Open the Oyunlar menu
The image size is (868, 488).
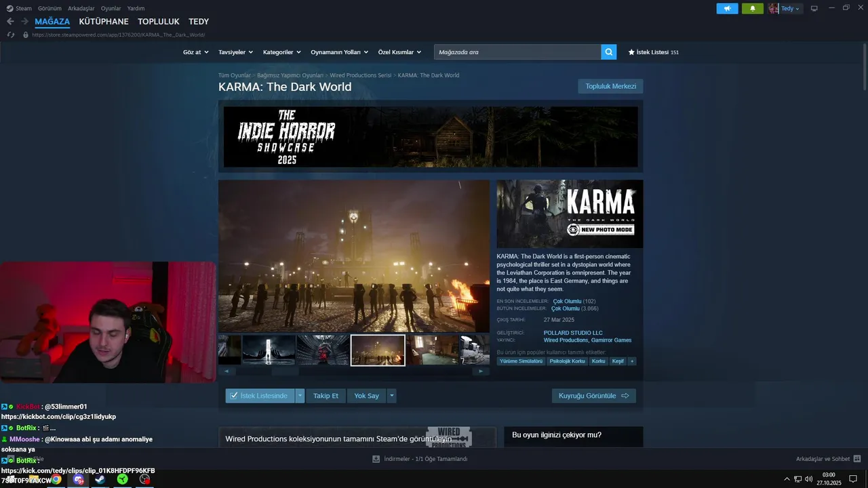click(x=111, y=8)
